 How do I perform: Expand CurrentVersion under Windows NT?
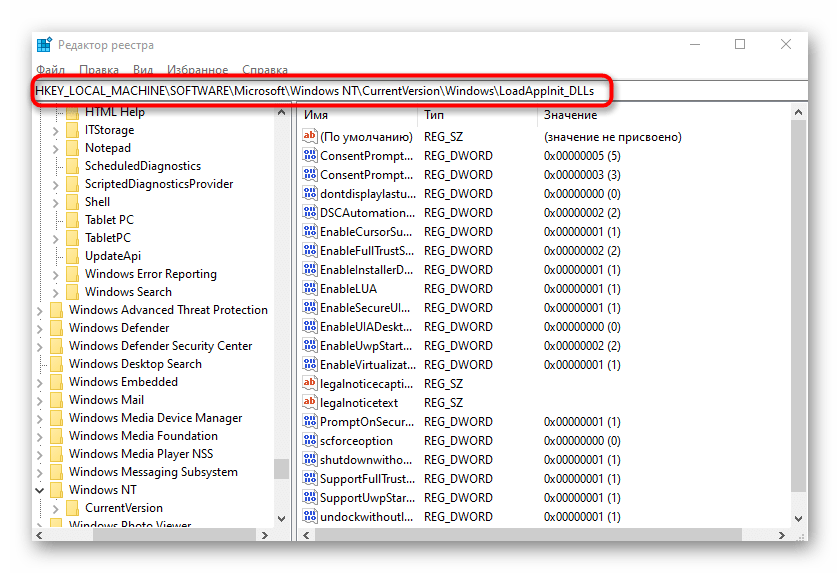pyautogui.click(x=56, y=509)
